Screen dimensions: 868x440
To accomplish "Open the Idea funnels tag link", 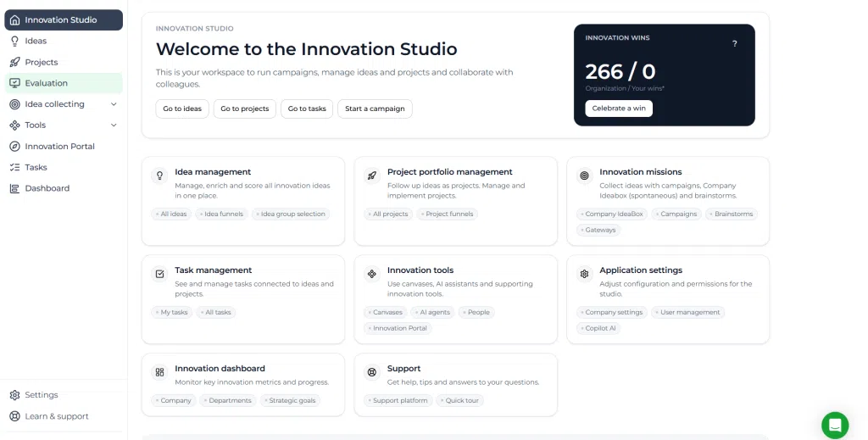I will pos(221,214).
